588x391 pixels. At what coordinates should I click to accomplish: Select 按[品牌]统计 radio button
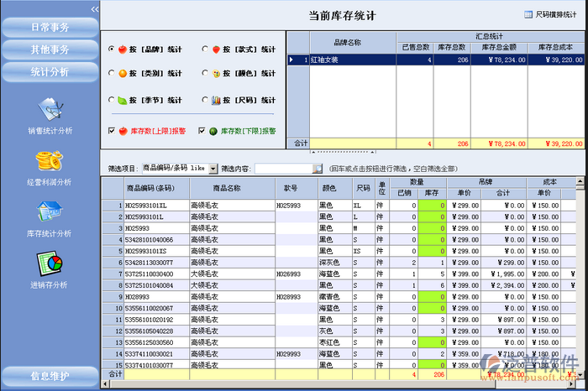point(112,50)
